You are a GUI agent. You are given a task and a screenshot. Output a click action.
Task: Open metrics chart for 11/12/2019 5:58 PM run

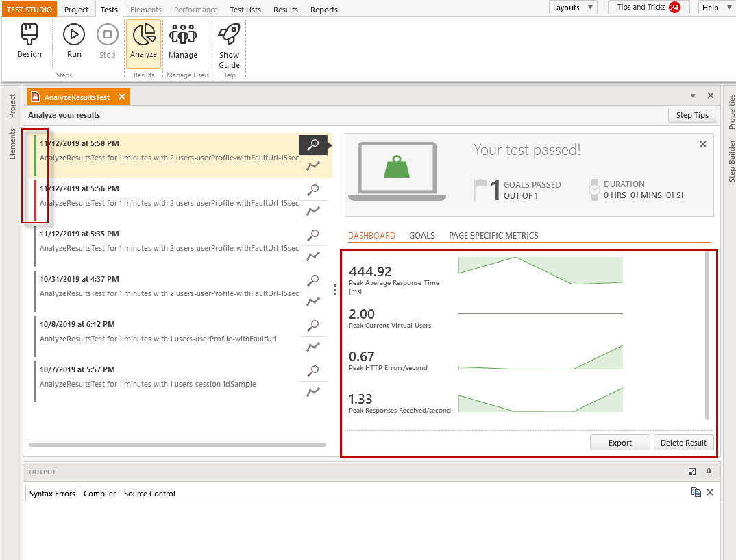coord(313,166)
